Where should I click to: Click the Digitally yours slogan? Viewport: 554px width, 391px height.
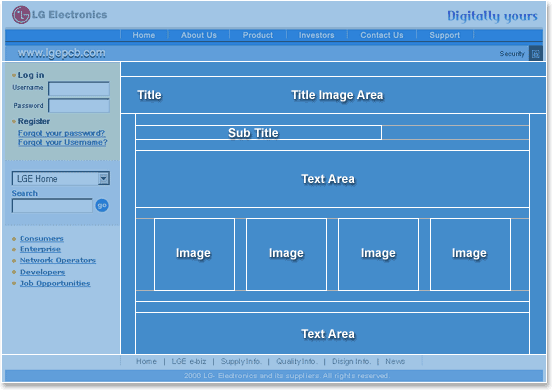coord(492,16)
